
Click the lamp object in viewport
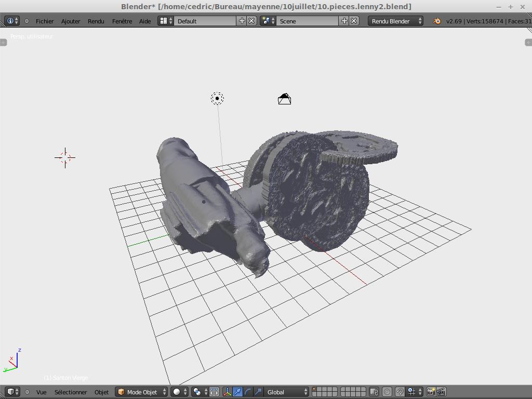217,98
